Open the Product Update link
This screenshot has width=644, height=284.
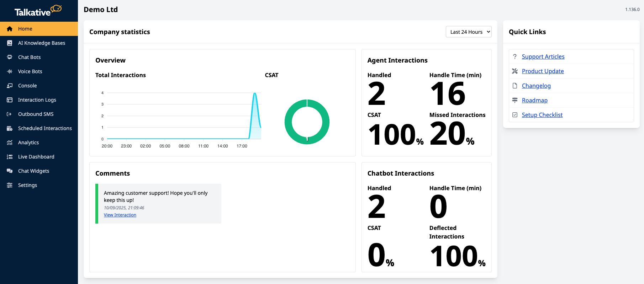click(543, 71)
